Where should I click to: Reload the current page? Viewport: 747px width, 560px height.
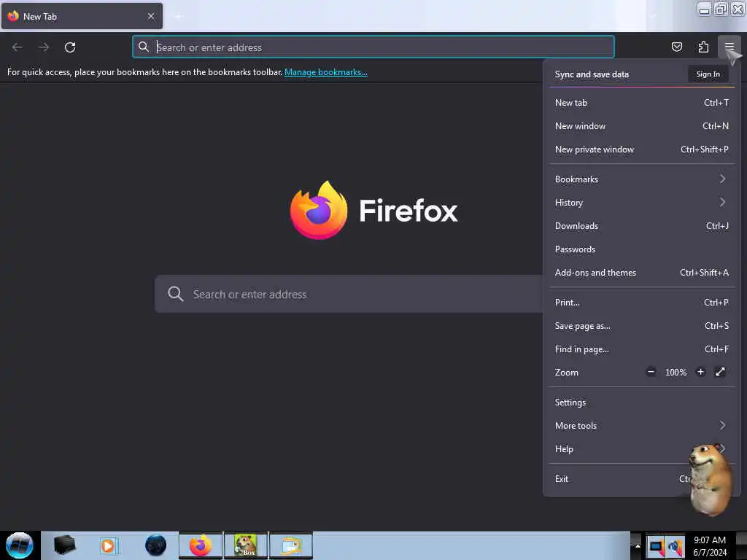tap(70, 47)
